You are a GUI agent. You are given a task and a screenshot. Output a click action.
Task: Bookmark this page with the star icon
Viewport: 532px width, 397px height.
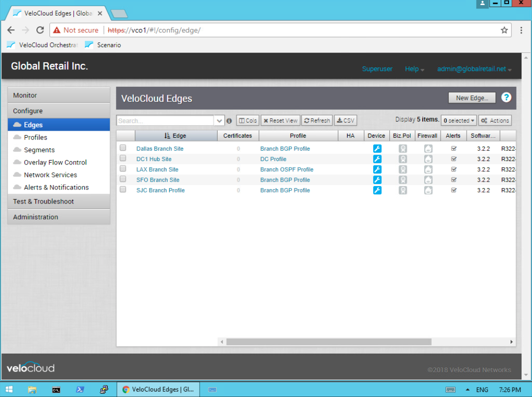point(504,30)
